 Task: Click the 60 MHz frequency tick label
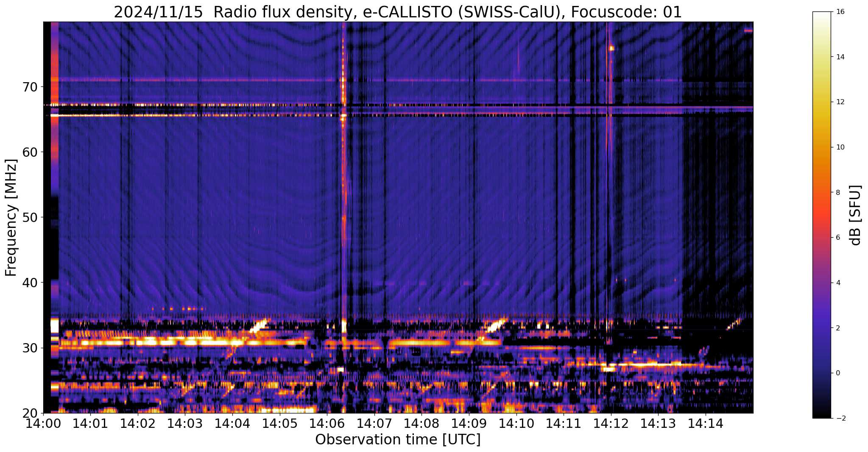(31, 152)
